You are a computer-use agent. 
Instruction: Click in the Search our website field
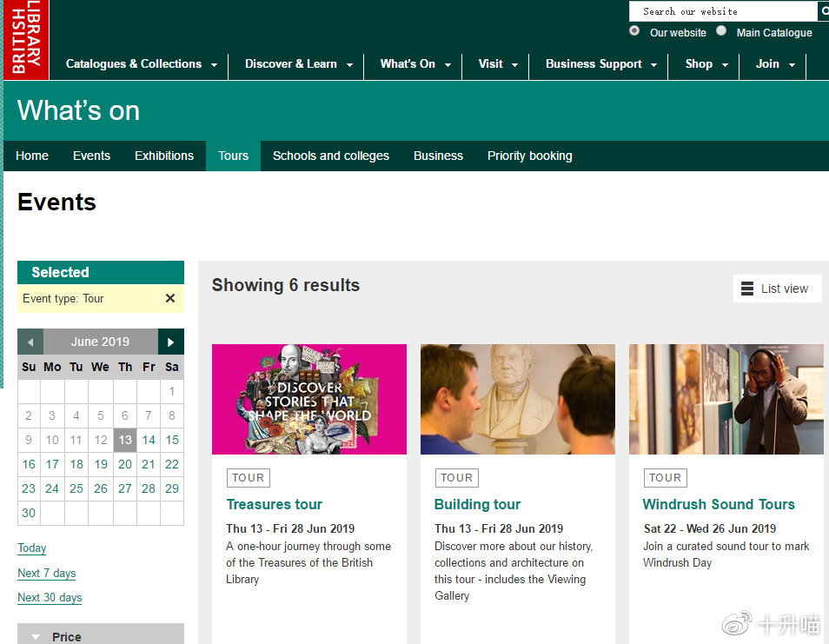[723, 11]
